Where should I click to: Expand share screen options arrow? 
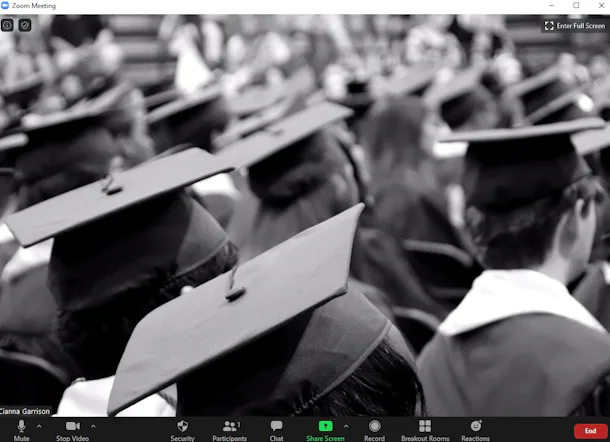346,426
